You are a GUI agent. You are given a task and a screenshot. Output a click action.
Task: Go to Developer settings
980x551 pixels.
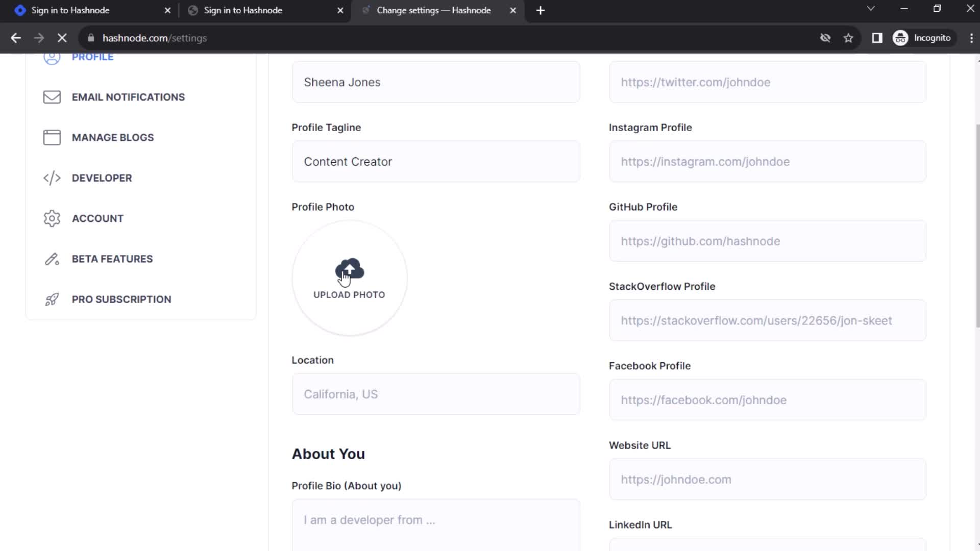pos(102,178)
